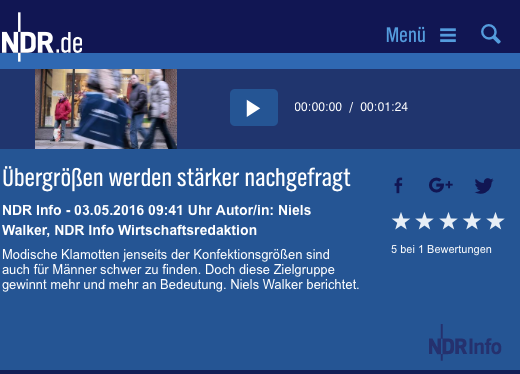
Task: Open the NDR.de home logo
Action: pyautogui.click(x=42, y=37)
